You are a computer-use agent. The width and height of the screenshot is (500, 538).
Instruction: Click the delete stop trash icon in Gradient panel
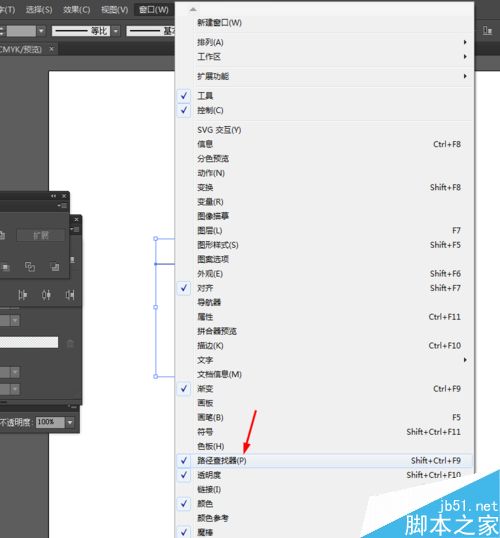70,343
